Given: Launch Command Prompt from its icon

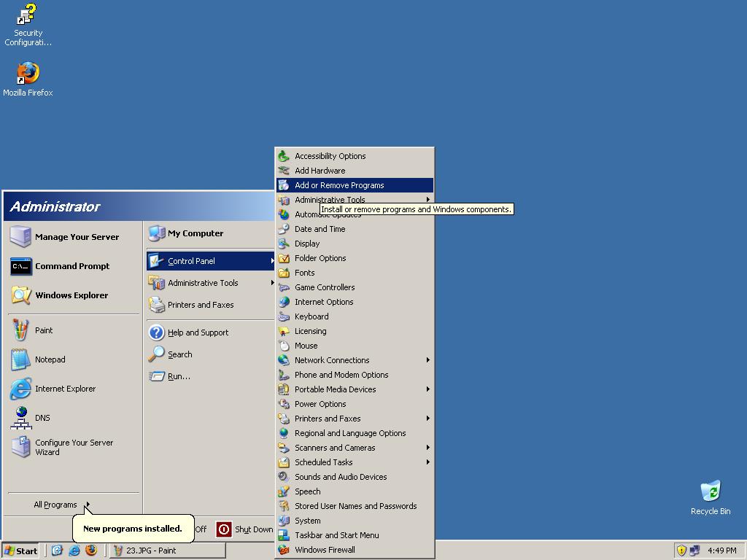Looking at the screenshot, I should [21, 266].
